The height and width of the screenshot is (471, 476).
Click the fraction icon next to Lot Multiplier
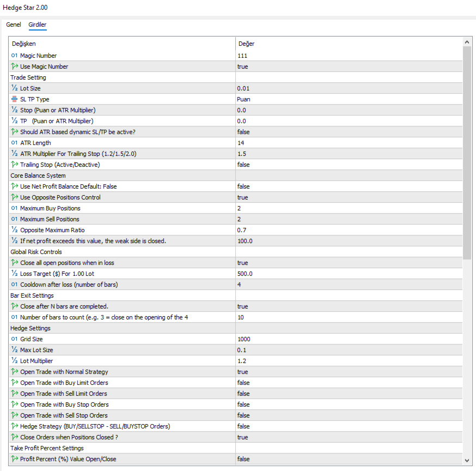tap(14, 361)
